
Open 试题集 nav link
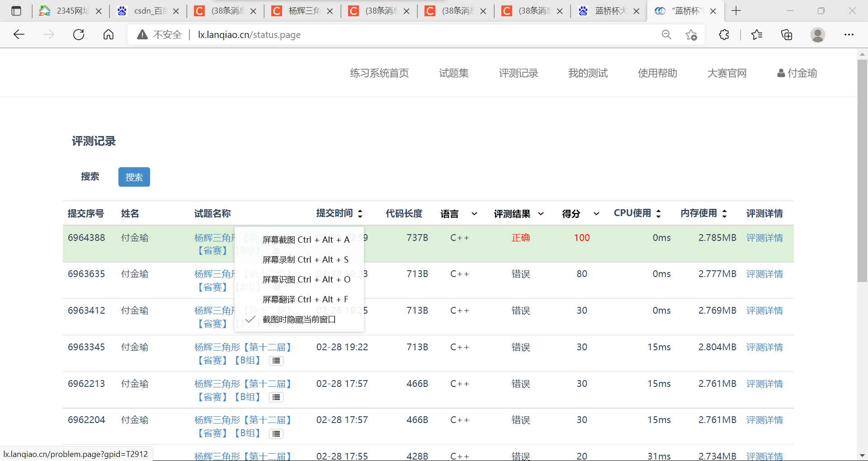454,73
